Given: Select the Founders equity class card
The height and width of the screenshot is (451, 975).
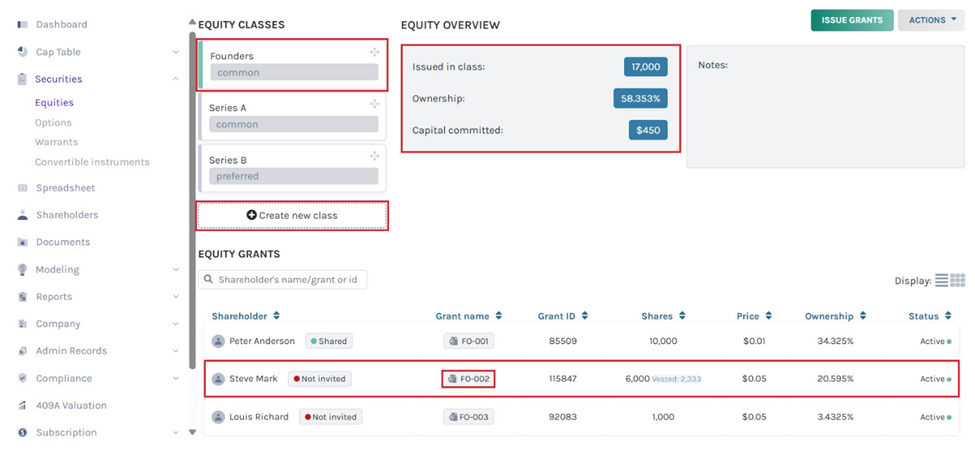Looking at the screenshot, I should tap(292, 65).
